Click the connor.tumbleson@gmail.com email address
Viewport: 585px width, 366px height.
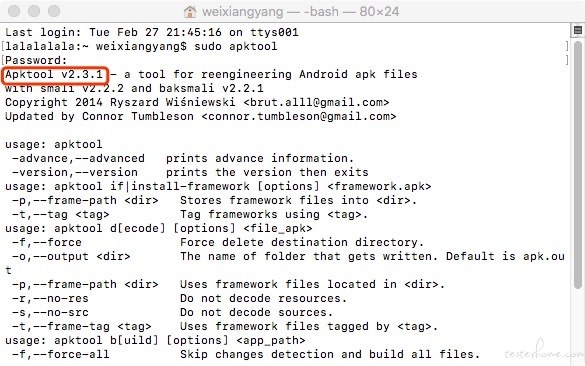(x=299, y=116)
